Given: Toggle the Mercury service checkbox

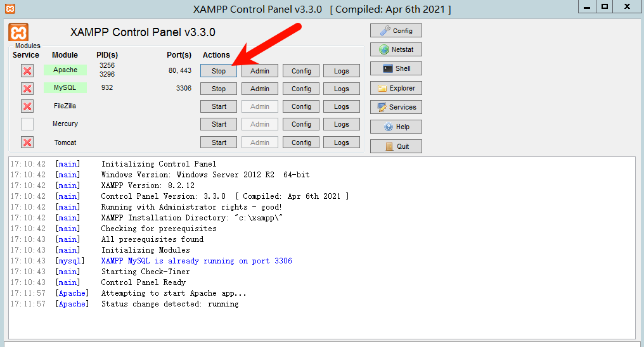Looking at the screenshot, I should tap(27, 124).
